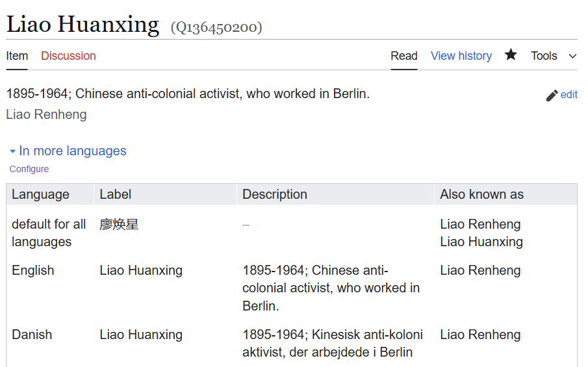The width and height of the screenshot is (588, 367).
Task: Click the 'edit' link beside the description
Action: [569, 95]
